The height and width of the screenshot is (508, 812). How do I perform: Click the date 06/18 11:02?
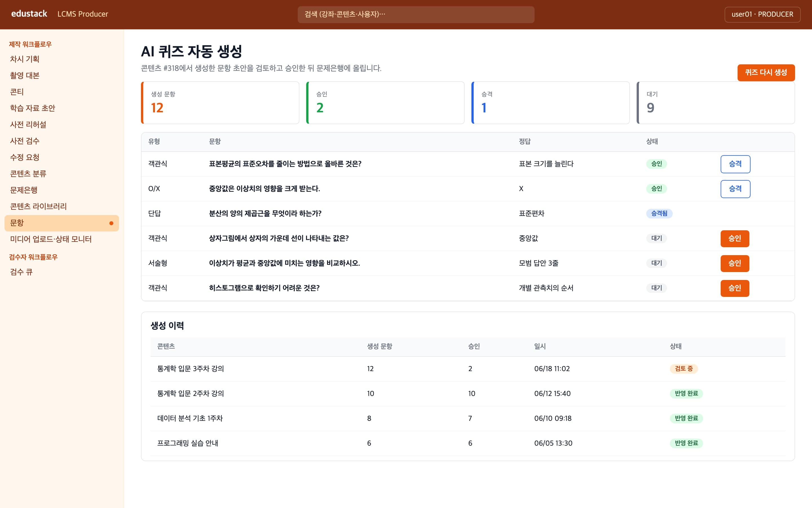[552, 369]
